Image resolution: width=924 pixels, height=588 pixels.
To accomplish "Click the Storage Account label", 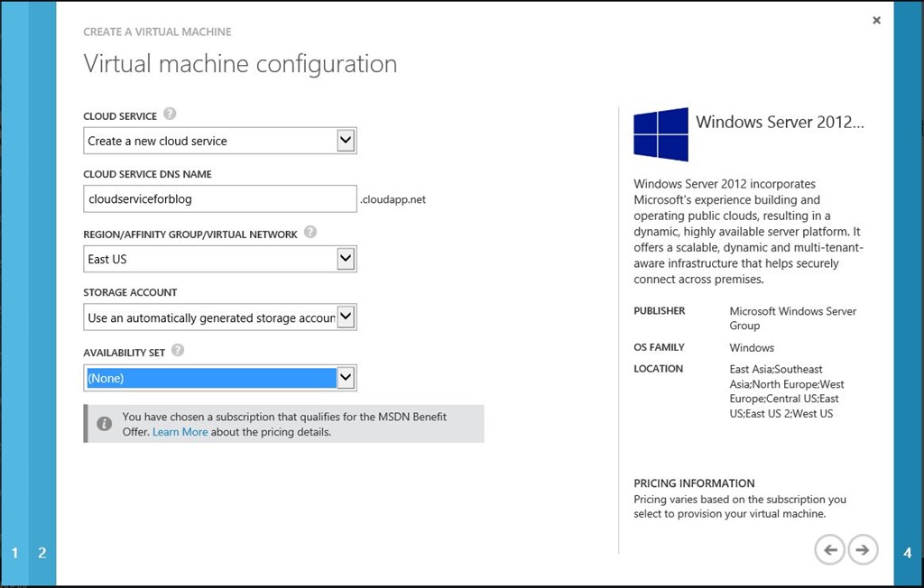I will coord(130,292).
